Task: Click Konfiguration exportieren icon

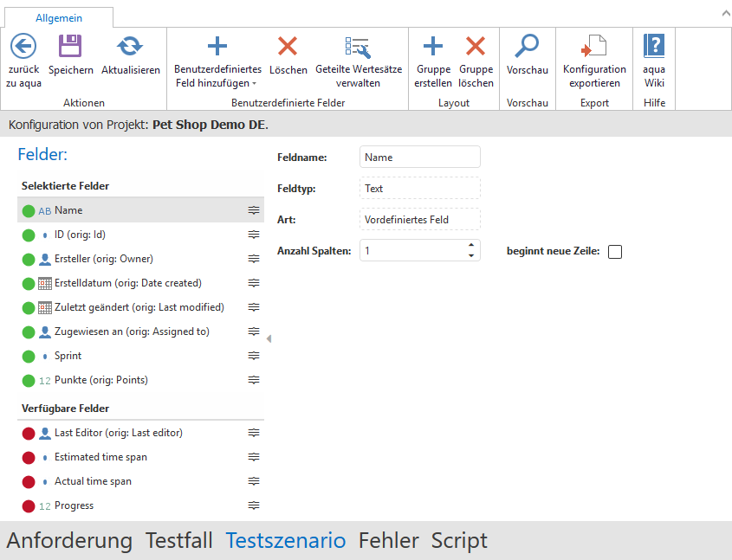Action: point(594,46)
